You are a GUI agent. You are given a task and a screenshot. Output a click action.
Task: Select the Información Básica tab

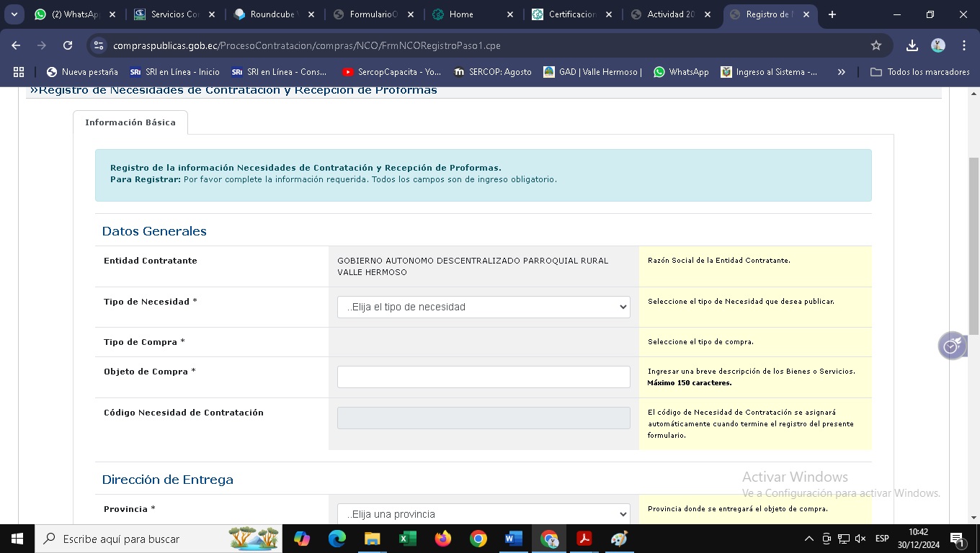click(x=130, y=122)
